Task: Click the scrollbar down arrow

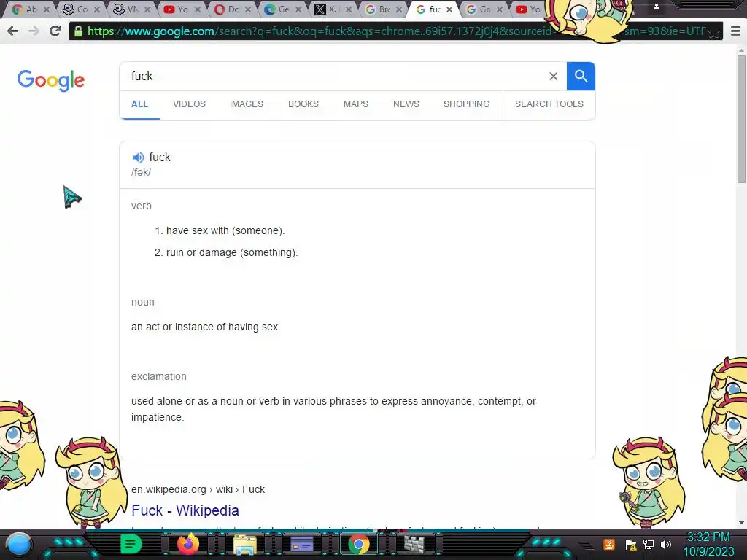Action: tap(741, 523)
